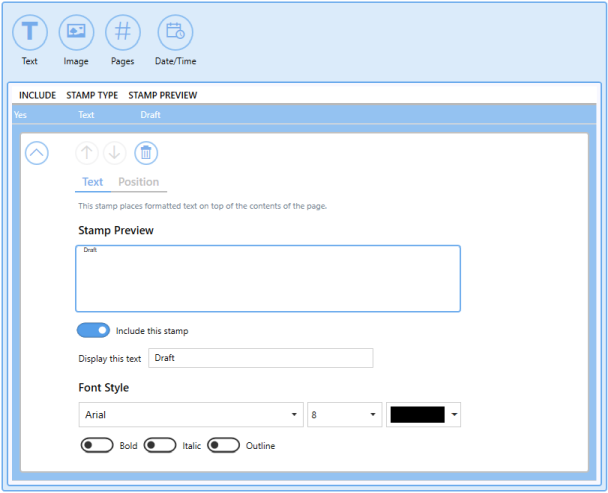
Task: Add an Image stamp
Action: [x=76, y=33]
